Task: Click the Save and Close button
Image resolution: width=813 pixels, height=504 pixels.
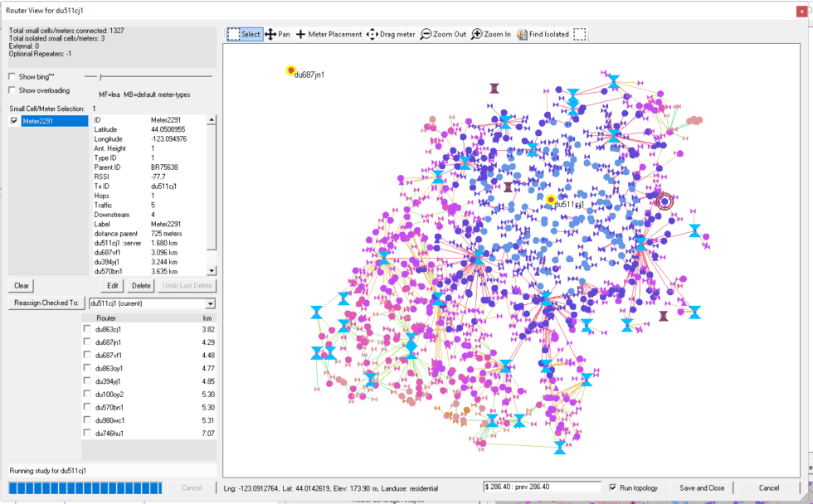Action: (x=702, y=488)
